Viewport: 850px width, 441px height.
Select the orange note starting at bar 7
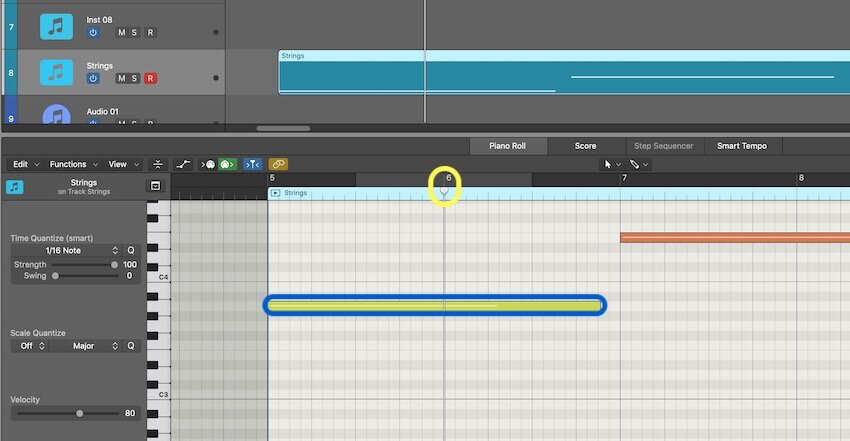[x=735, y=237]
